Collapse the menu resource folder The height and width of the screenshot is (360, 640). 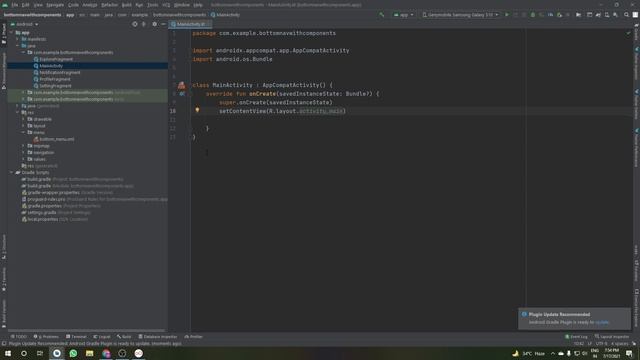[23, 132]
